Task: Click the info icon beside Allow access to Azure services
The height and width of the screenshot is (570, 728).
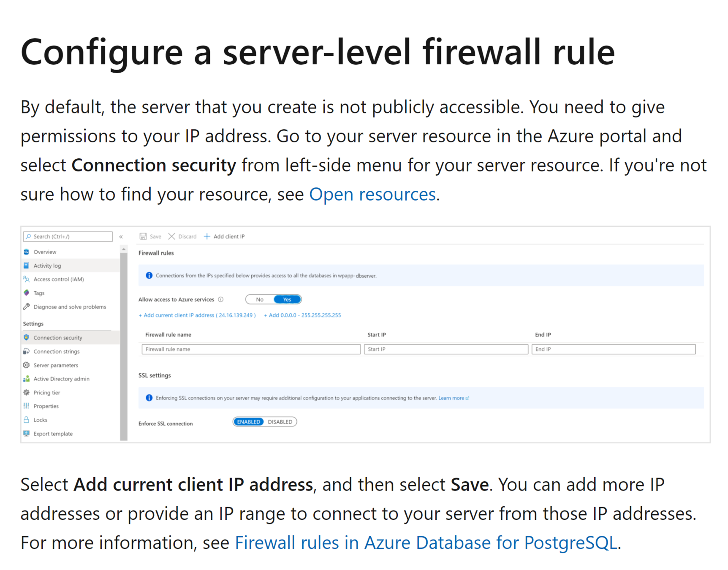Action: tap(221, 299)
